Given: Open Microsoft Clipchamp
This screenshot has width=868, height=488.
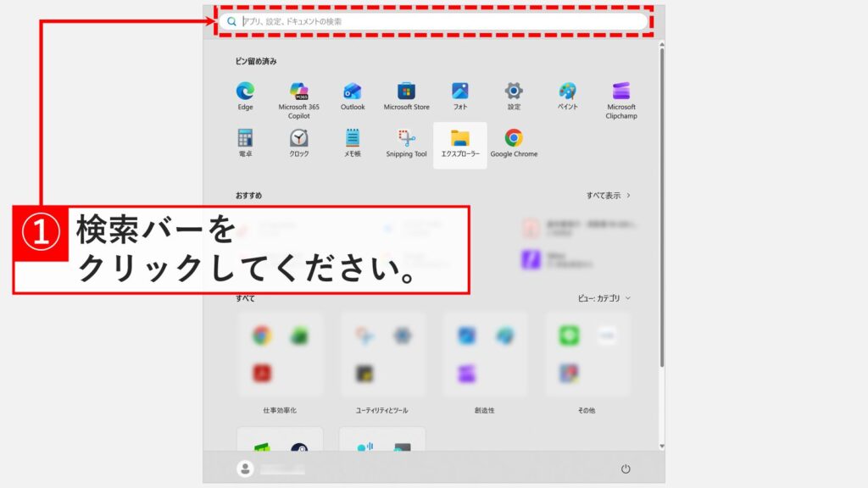Looking at the screenshot, I should coord(620,91).
